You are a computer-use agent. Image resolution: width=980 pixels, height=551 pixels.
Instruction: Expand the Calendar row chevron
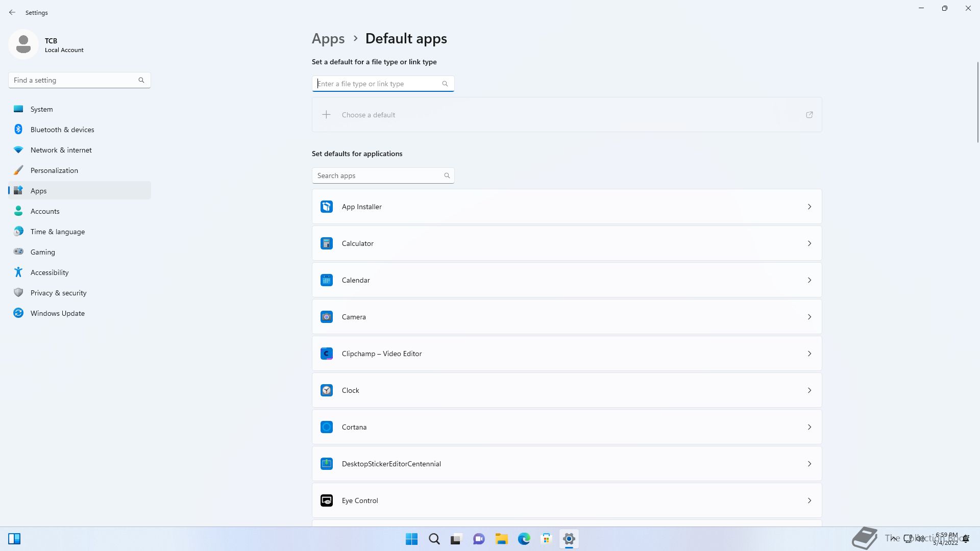click(x=810, y=280)
